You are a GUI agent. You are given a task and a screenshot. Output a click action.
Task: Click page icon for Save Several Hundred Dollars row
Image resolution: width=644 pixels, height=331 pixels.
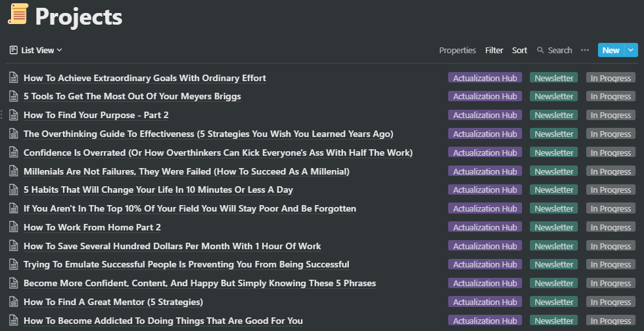coord(14,245)
